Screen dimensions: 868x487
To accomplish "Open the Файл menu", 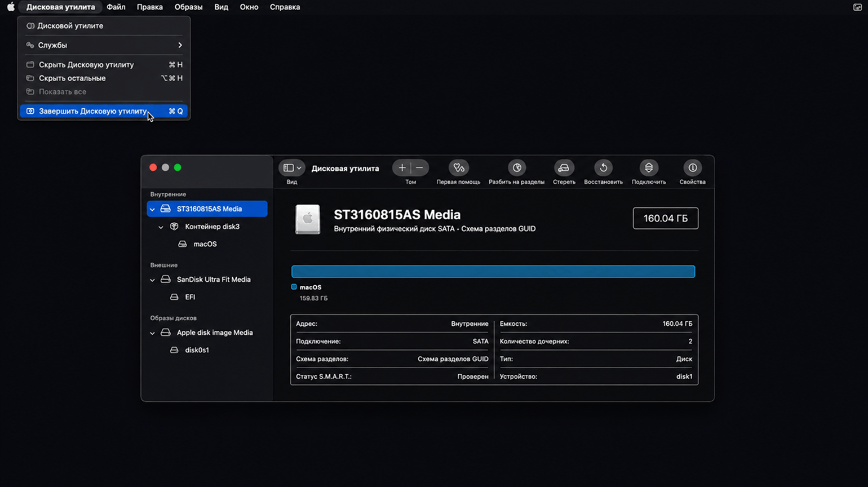I will click(x=116, y=7).
